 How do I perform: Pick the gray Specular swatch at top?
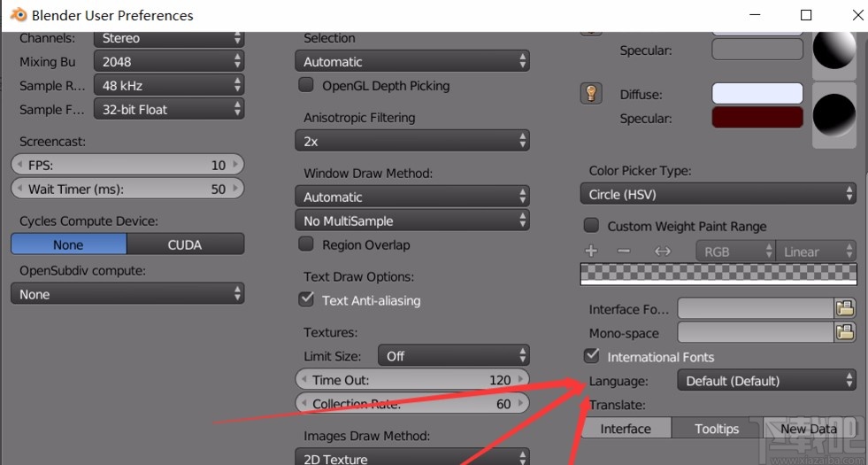coord(757,50)
